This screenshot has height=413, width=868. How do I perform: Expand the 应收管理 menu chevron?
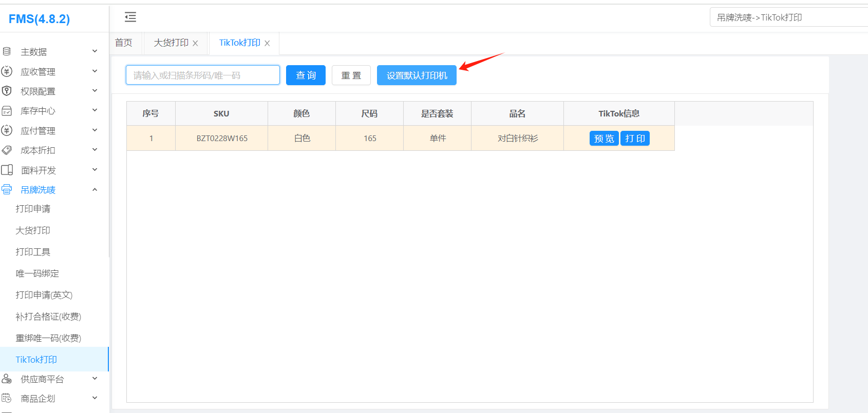point(95,71)
